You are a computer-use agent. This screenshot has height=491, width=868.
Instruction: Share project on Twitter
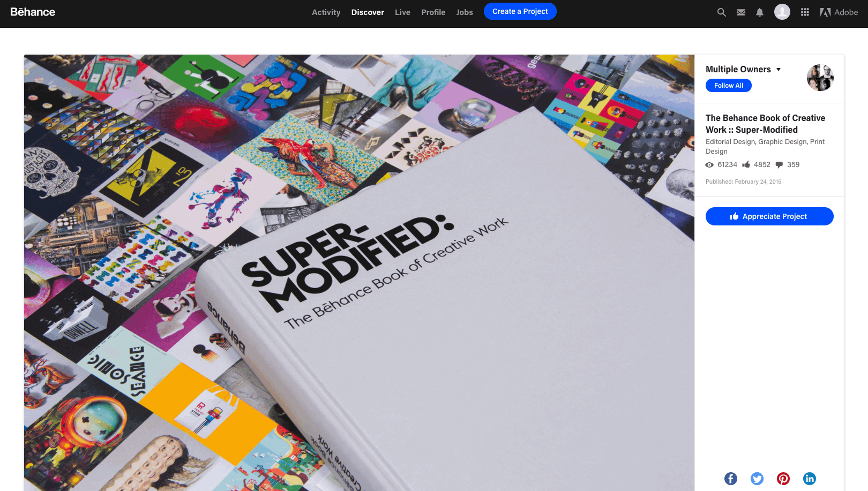[x=757, y=479]
